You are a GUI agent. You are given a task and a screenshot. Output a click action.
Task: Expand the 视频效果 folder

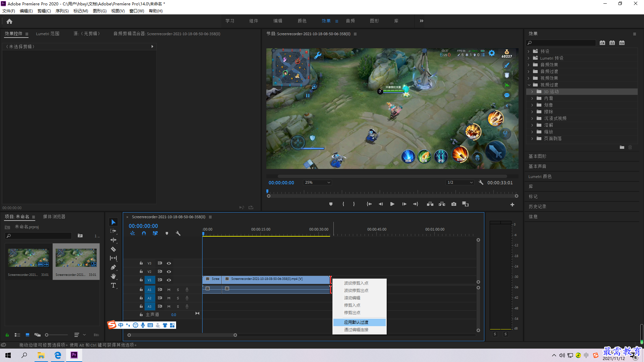(529, 78)
